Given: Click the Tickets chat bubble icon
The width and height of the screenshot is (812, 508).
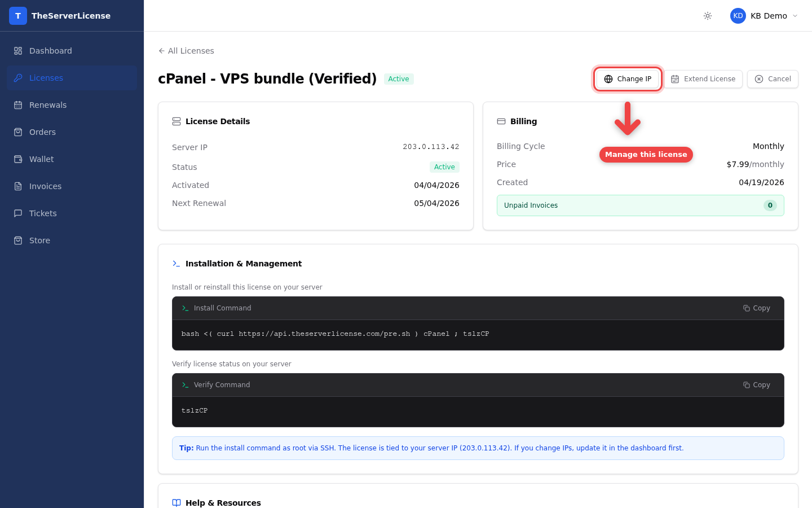Looking at the screenshot, I should [18, 213].
